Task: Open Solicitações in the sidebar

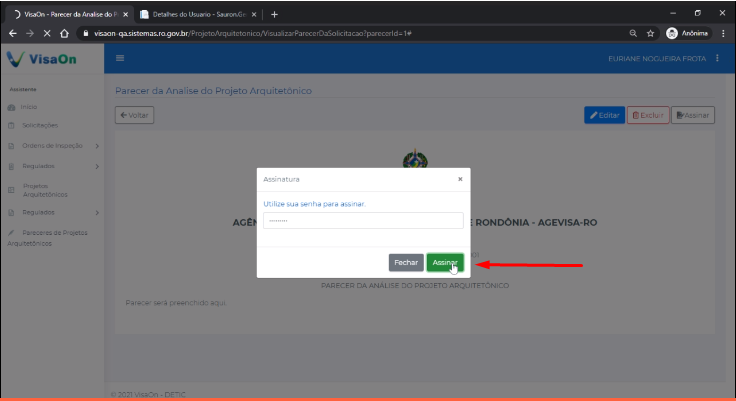Action: (x=40, y=125)
